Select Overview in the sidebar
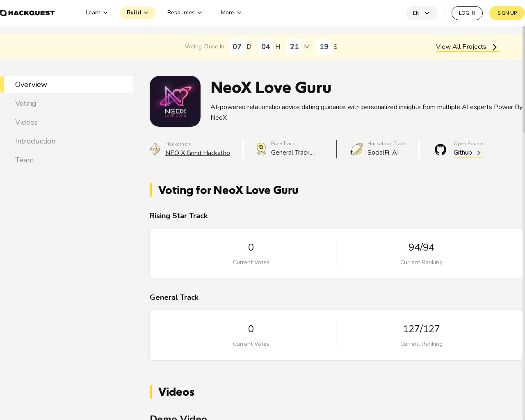Viewport: 525px width, 420px height. pyautogui.click(x=67, y=84)
